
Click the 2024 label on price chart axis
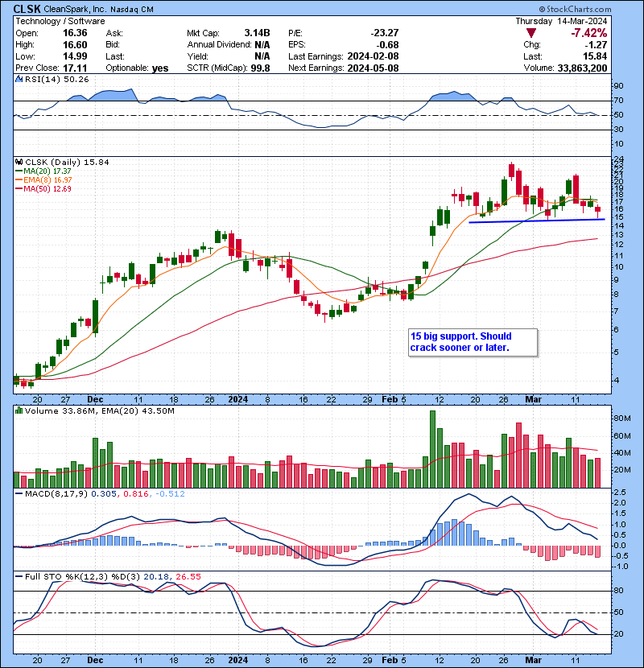[237, 399]
